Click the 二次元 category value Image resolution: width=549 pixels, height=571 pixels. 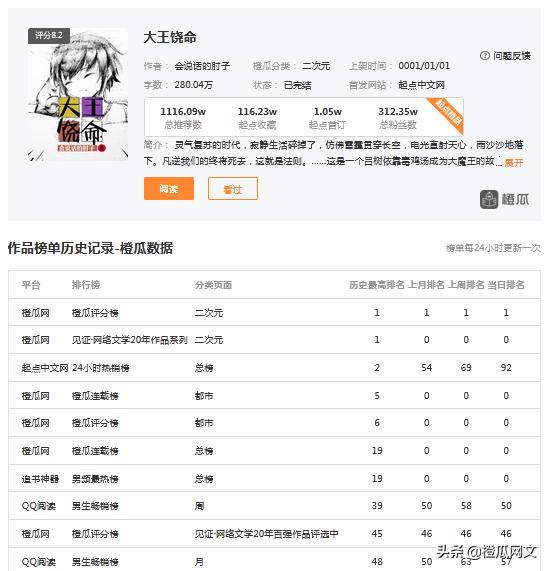316,66
